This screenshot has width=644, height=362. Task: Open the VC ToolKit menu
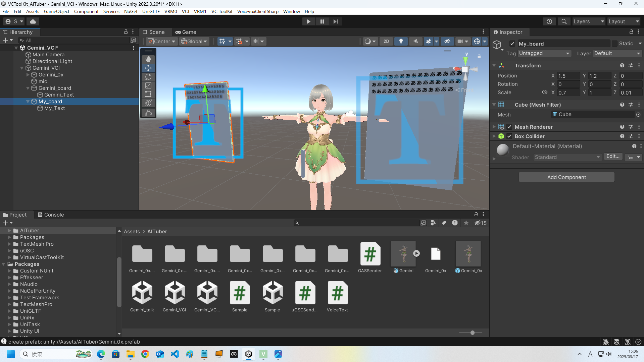(222, 11)
